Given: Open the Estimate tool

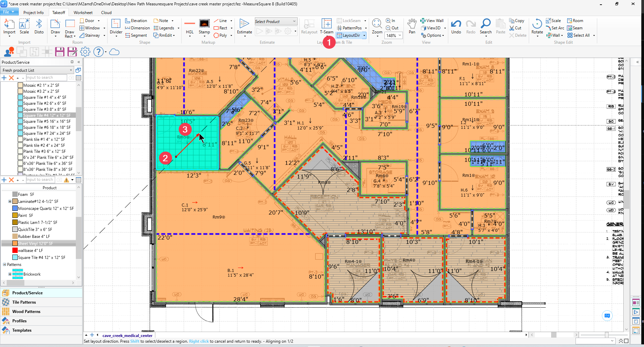Looking at the screenshot, I should [245, 26].
